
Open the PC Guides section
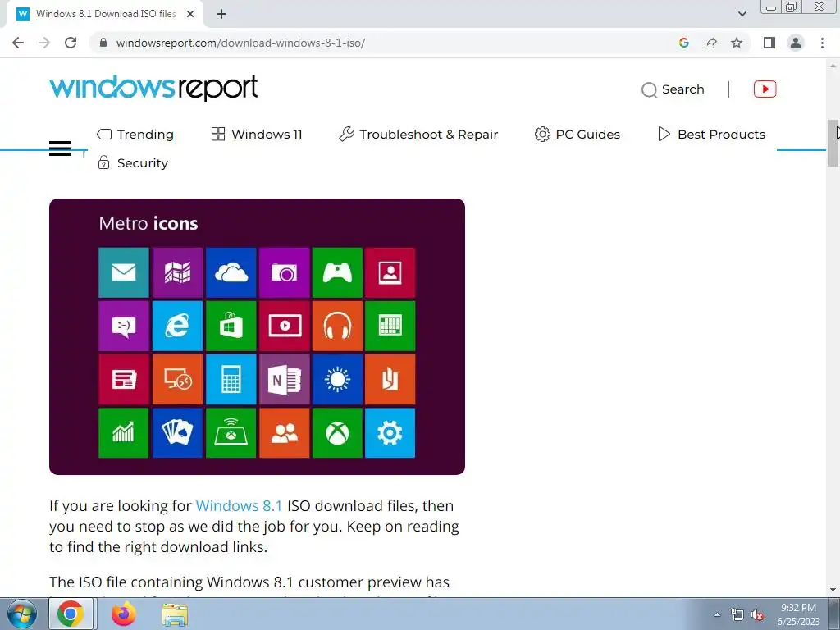[x=577, y=134]
